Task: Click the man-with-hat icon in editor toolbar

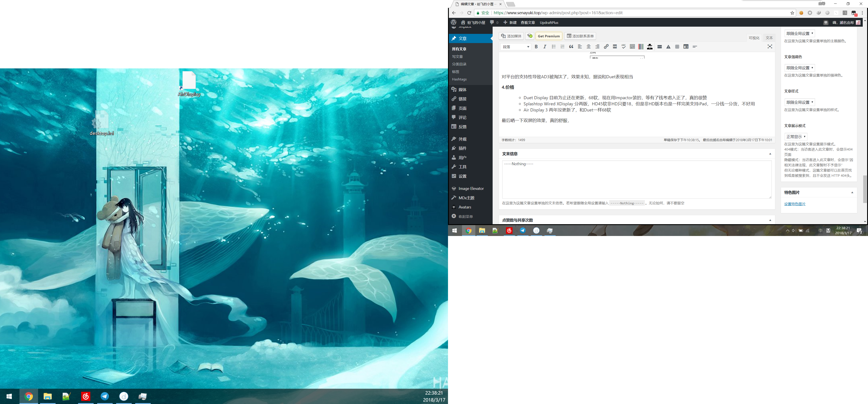Action: pyautogui.click(x=650, y=47)
